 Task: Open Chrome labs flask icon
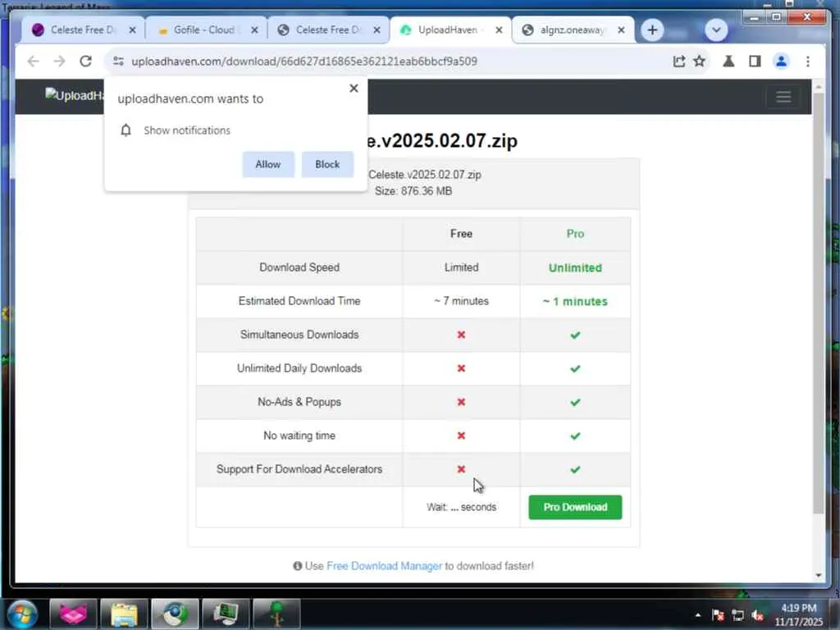[728, 61]
